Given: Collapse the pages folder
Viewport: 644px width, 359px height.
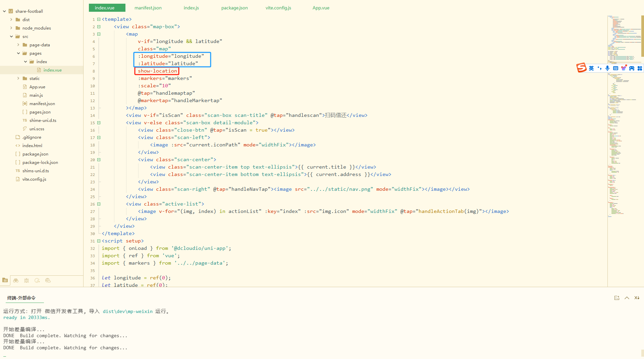Looking at the screenshot, I should [x=18, y=53].
